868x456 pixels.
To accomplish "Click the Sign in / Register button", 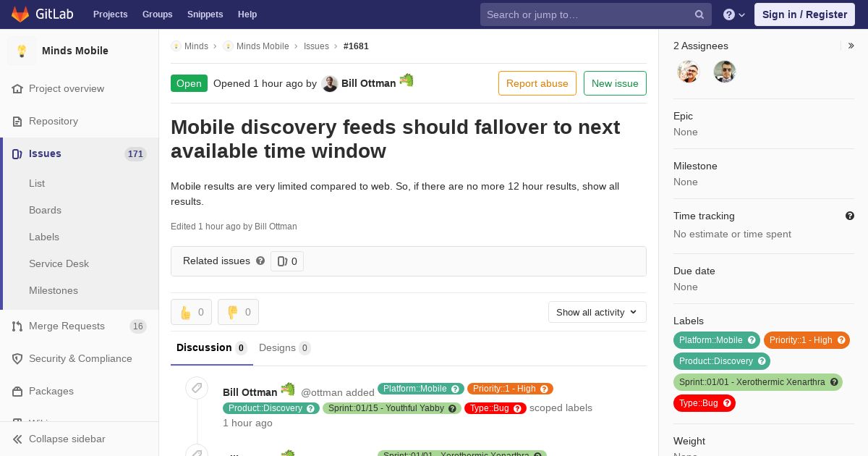I will 804,14.
